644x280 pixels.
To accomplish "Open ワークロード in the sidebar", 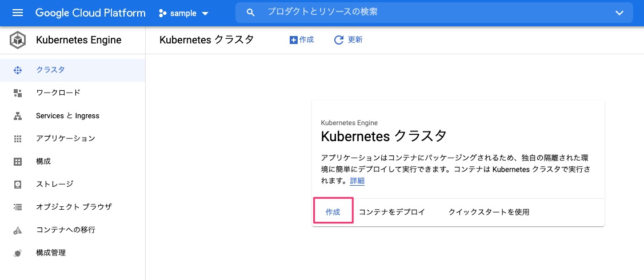I will point(72,93).
